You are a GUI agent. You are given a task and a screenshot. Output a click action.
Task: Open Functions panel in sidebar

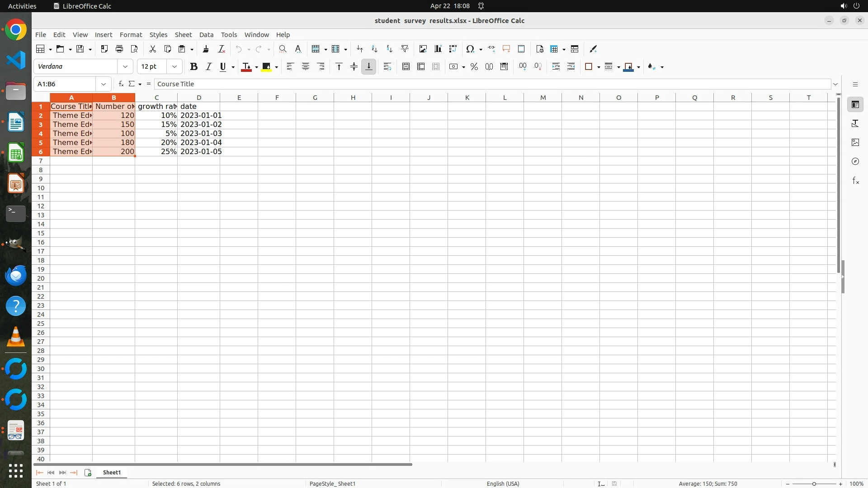tap(855, 181)
